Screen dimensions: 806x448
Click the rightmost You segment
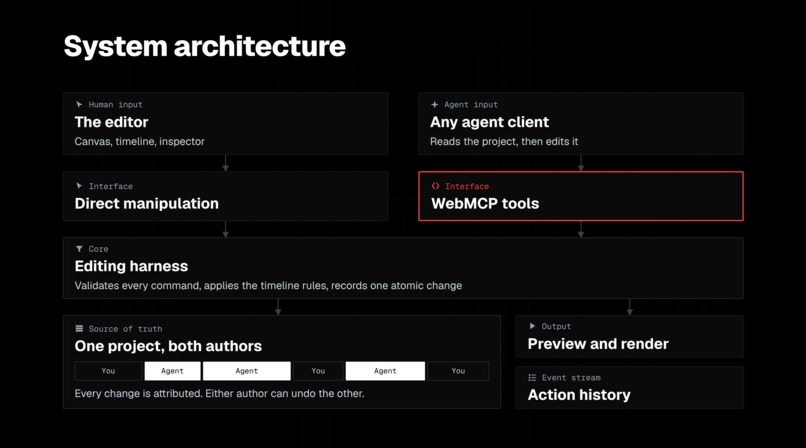(x=458, y=371)
